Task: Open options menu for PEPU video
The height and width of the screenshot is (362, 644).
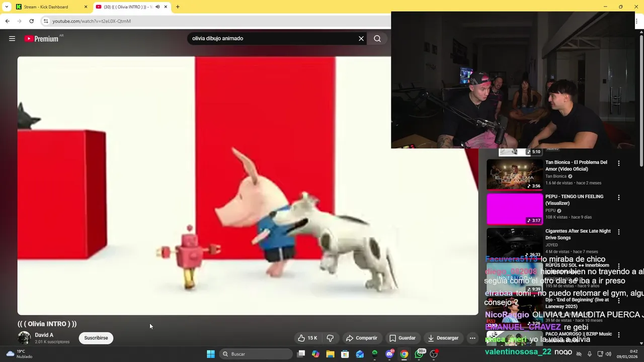Action: click(x=619, y=198)
